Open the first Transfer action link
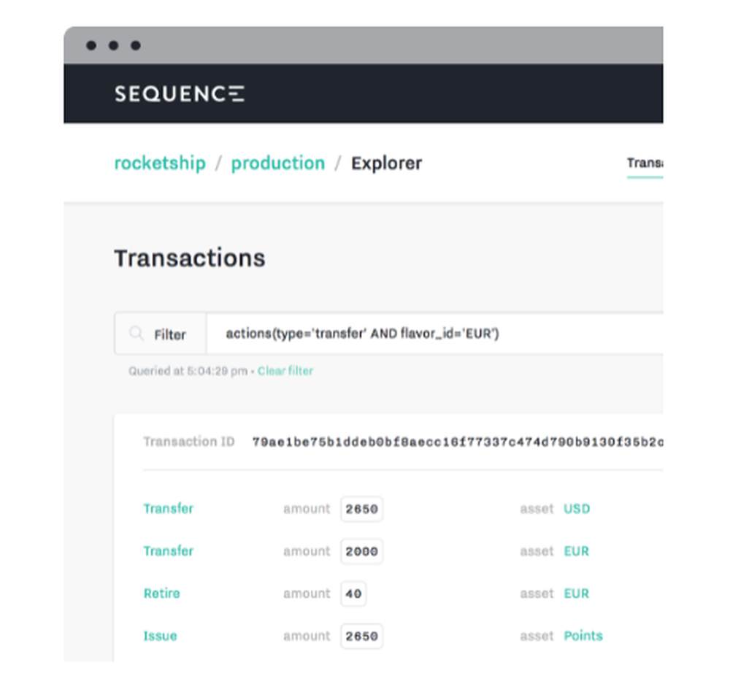Image resolution: width=730 pixels, height=700 pixels. pyautogui.click(x=169, y=509)
